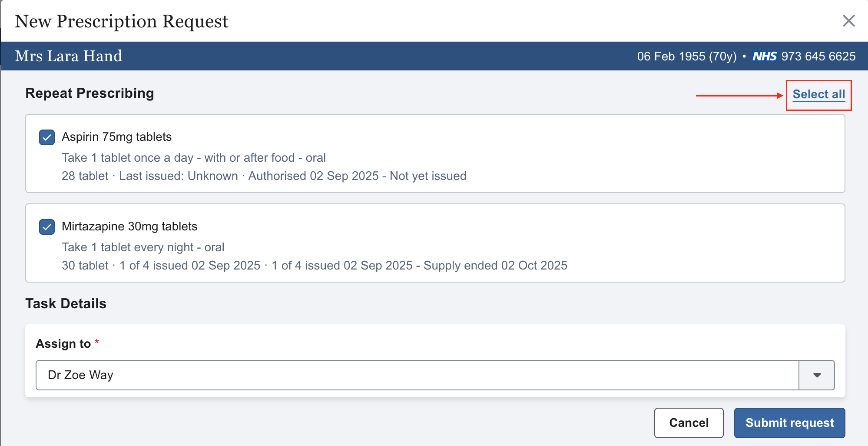Image resolution: width=868 pixels, height=446 pixels.
Task: Uncheck the Aspirin 75mg tablets checkbox
Action: click(x=47, y=137)
